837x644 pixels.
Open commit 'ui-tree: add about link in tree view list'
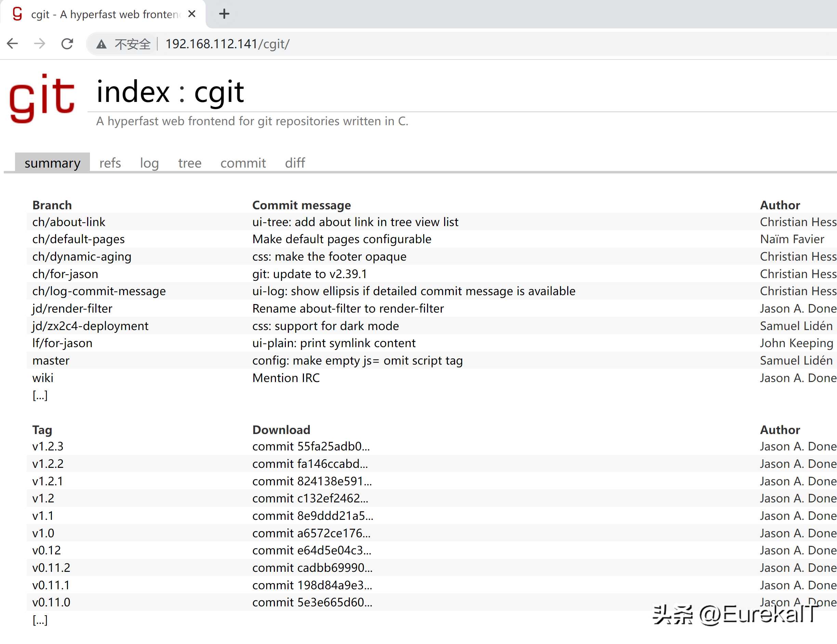355,222
